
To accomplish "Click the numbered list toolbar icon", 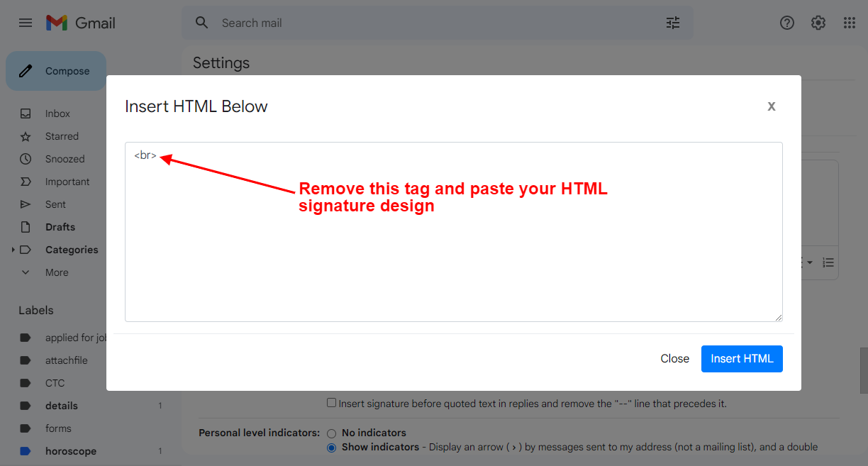I will click(x=828, y=262).
